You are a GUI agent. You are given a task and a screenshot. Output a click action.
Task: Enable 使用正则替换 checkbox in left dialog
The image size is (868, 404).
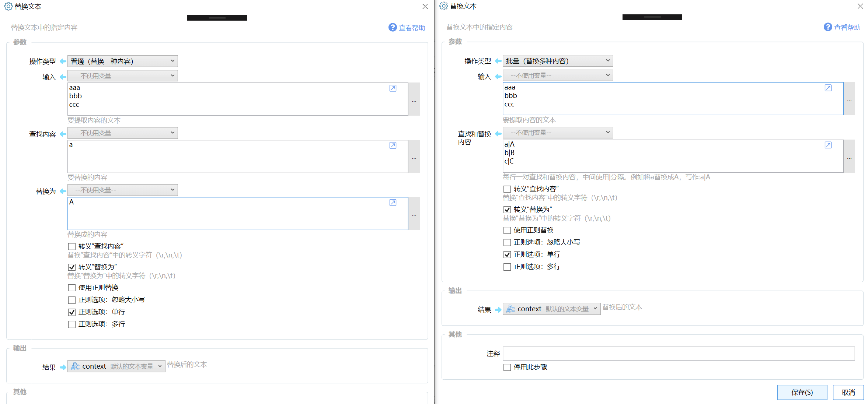[72, 288]
